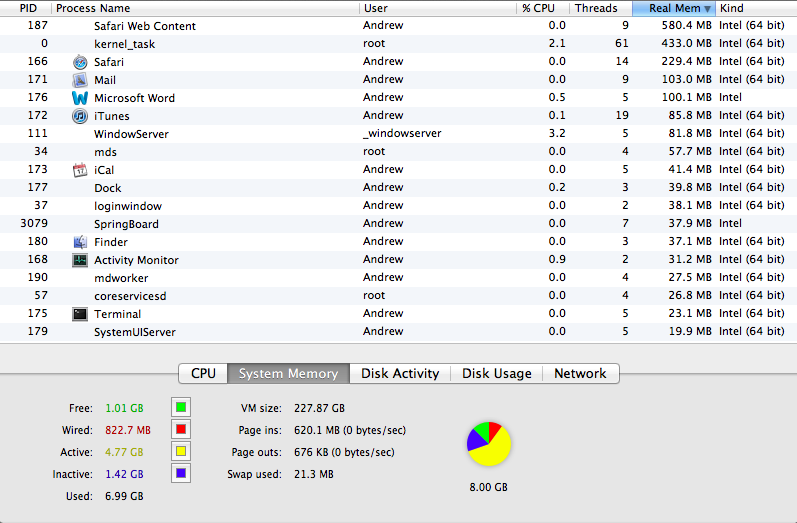Image resolution: width=797 pixels, height=523 pixels.
Task: Click the _windowserver user cell
Action: point(402,134)
